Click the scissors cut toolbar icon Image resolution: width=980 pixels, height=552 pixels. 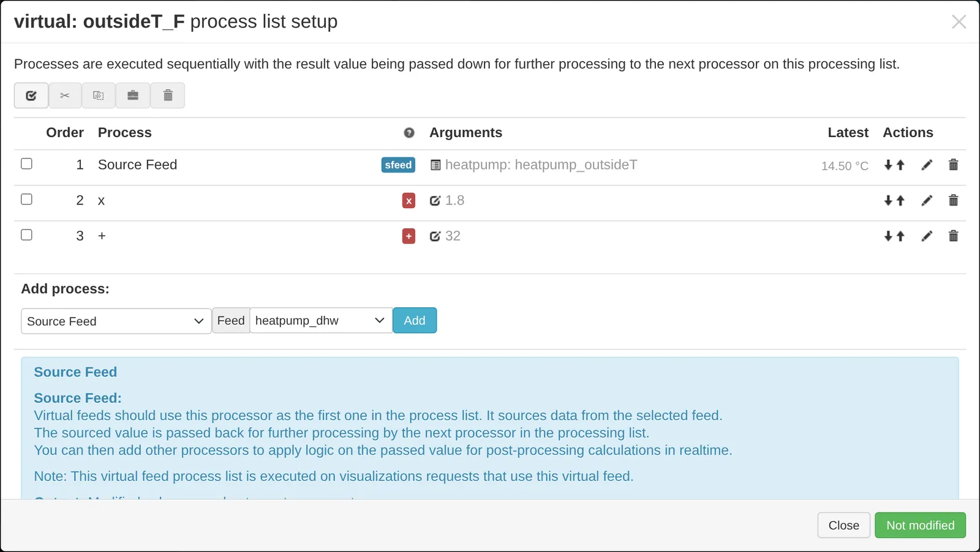[x=65, y=95]
